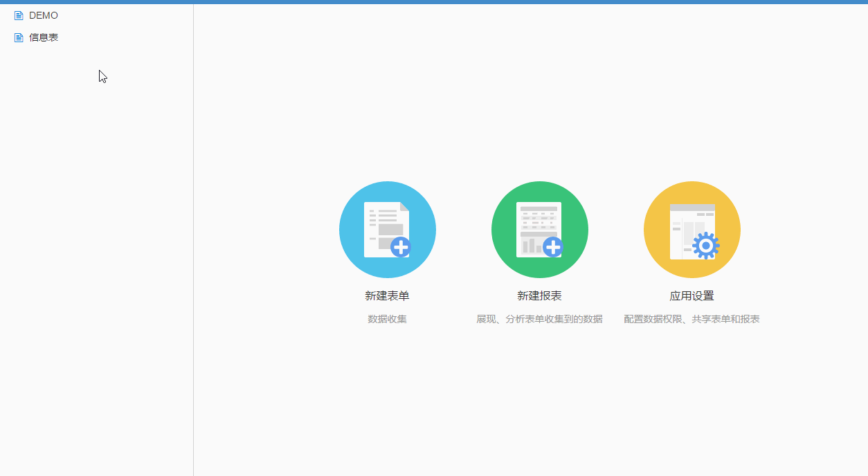The image size is (868, 476).
Task: Click the sidebar's vertical divider line
Action: click(193, 242)
